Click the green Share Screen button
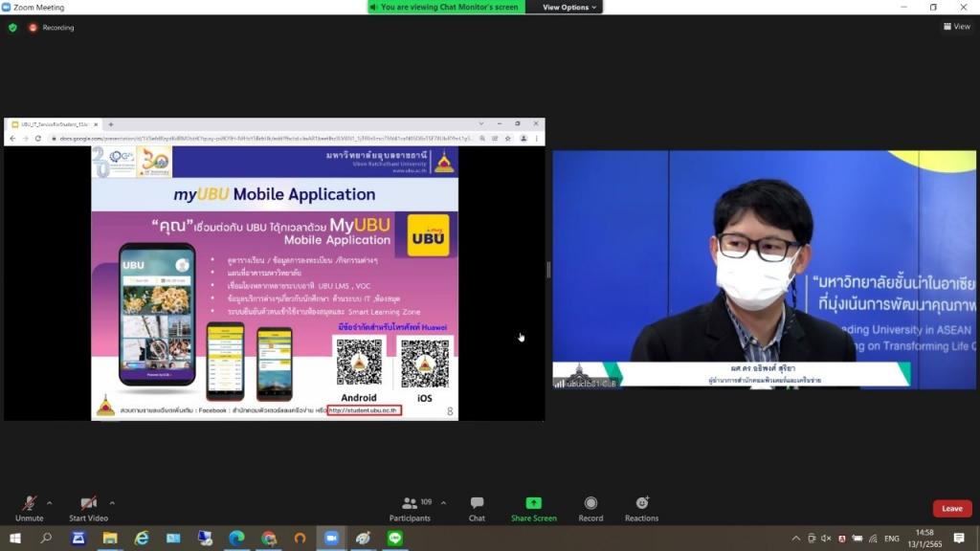 click(x=533, y=509)
